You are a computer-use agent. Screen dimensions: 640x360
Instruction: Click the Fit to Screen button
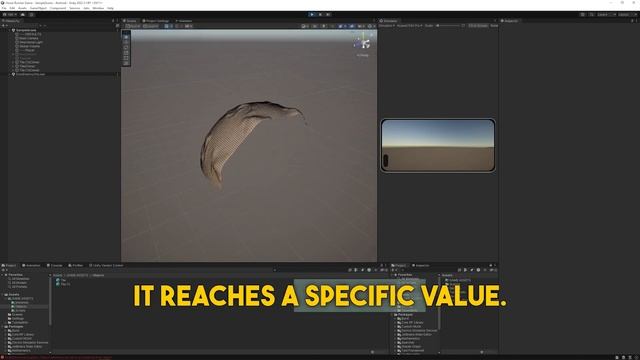478,26
